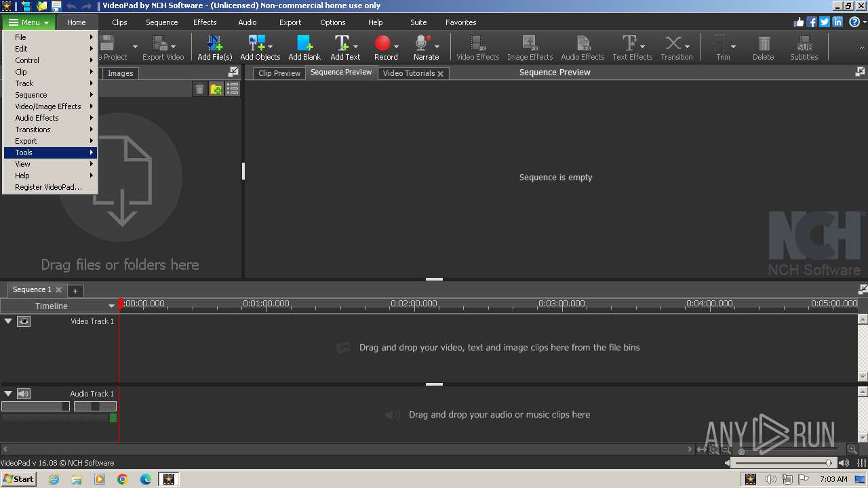Screen dimensions: 868x488
Task: Open the Edit submenu
Action: pos(51,49)
